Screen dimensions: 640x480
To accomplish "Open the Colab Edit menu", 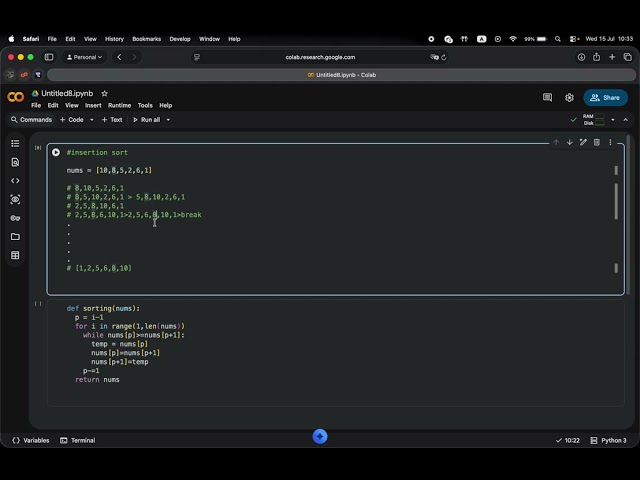I will click(x=53, y=105).
